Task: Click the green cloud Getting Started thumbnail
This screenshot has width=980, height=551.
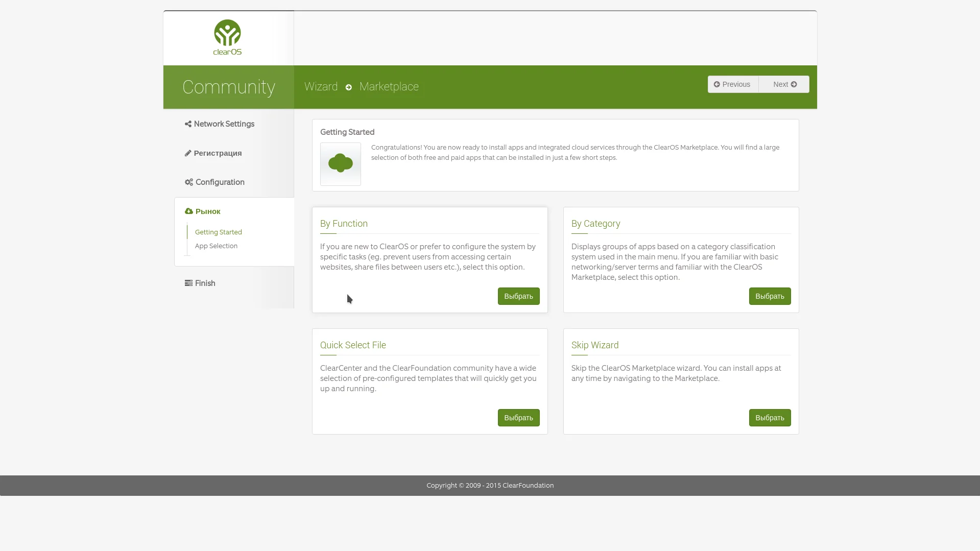Action: point(341,164)
